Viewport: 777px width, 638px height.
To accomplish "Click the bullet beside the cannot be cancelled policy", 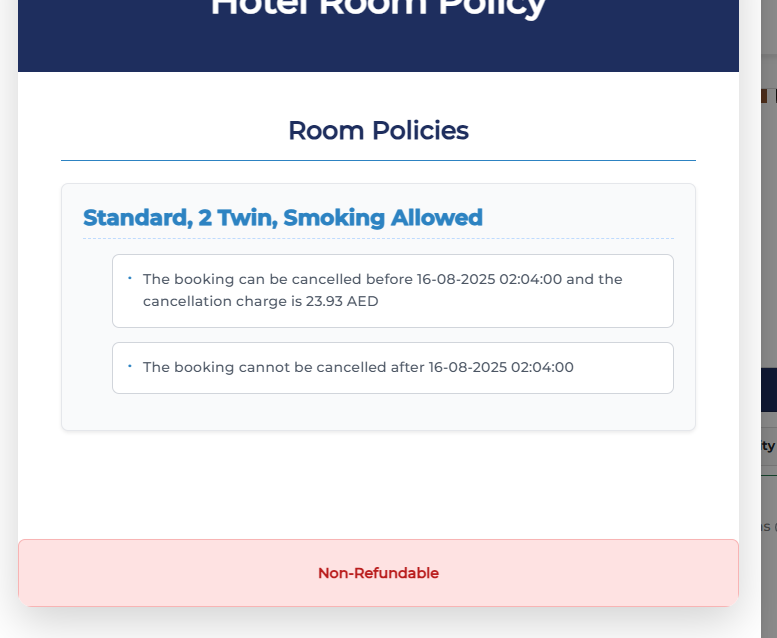I will [130, 366].
